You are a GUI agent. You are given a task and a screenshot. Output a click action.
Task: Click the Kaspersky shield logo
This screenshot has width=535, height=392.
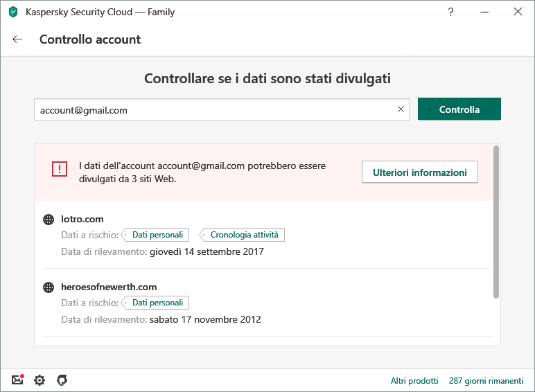click(x=12, y=12)
